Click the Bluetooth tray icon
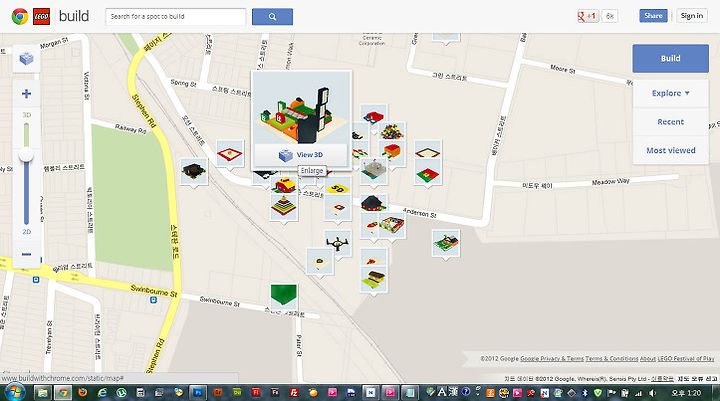The height and width of the screenshot is (401, 720). (585, 393)
